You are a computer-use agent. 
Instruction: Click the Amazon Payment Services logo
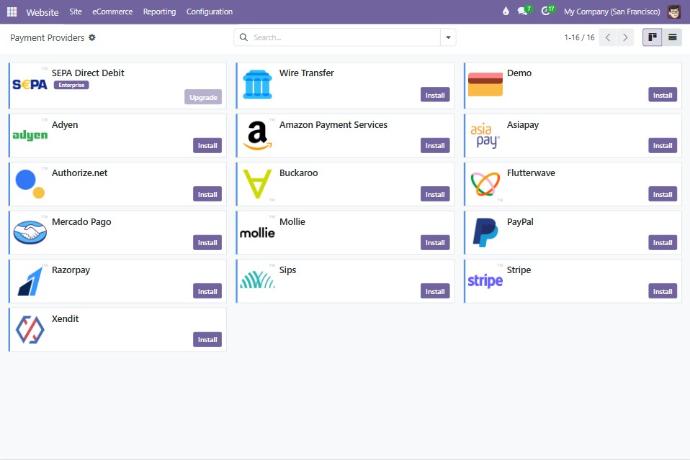tap(257, 136)
